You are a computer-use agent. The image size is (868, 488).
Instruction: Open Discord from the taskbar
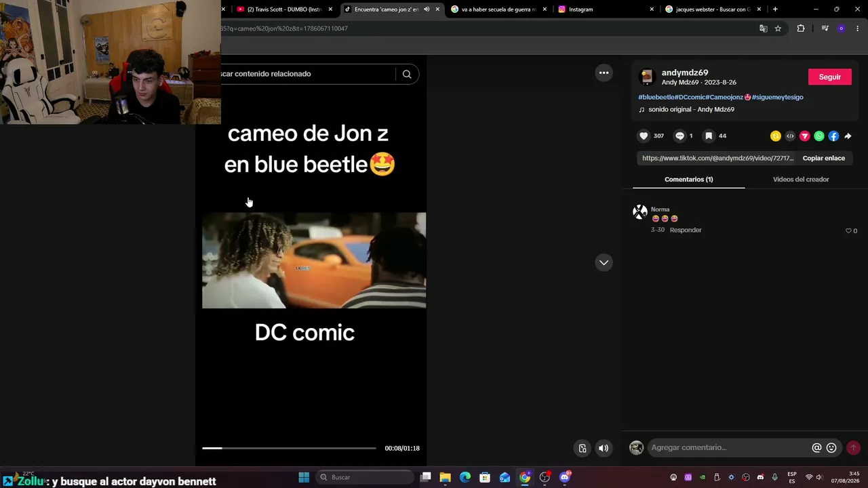pyautogui.click(x=565, y=477)
